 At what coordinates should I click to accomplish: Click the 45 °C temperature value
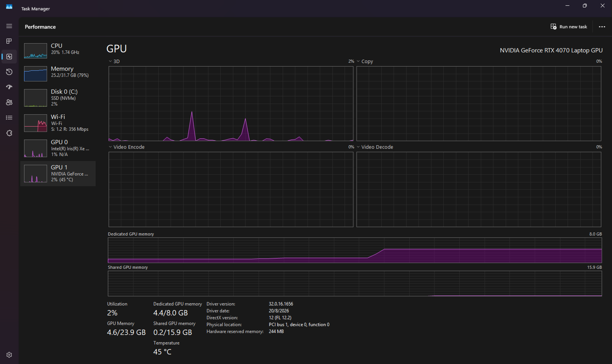[x=162, y=352]
